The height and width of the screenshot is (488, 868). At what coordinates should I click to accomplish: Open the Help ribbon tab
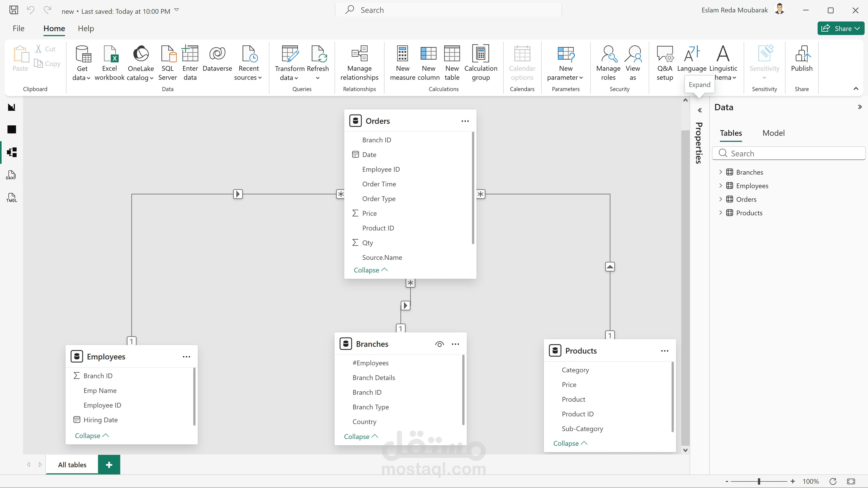click(x=86, y=29)
